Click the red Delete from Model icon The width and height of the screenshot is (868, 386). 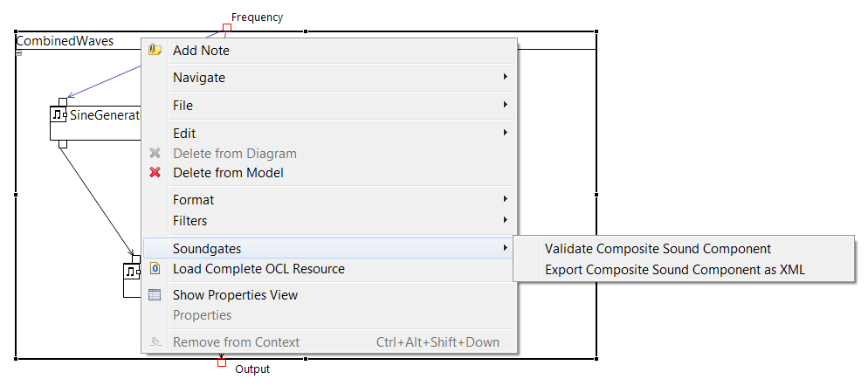155,172
